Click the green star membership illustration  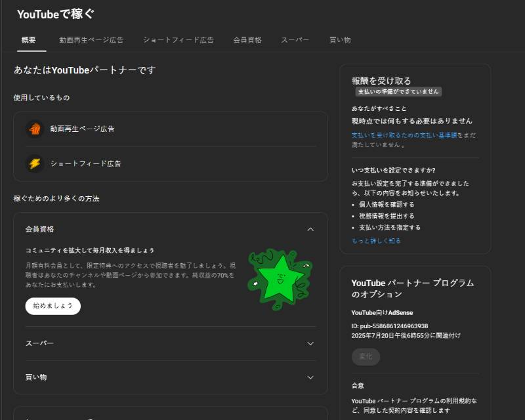280,280
